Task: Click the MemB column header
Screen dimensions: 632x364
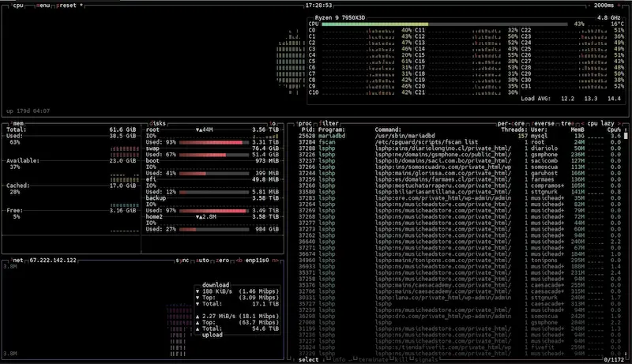Action: [577, 129]
